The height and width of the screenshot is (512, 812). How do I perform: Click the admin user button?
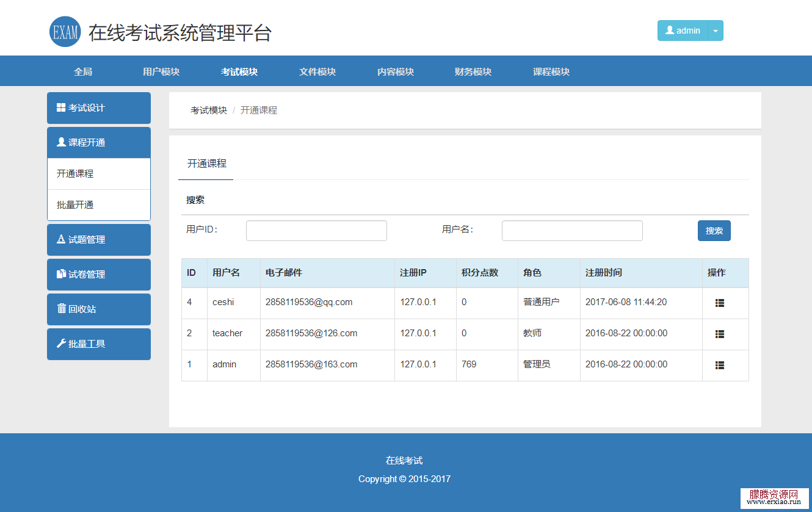tap(683, 31)
